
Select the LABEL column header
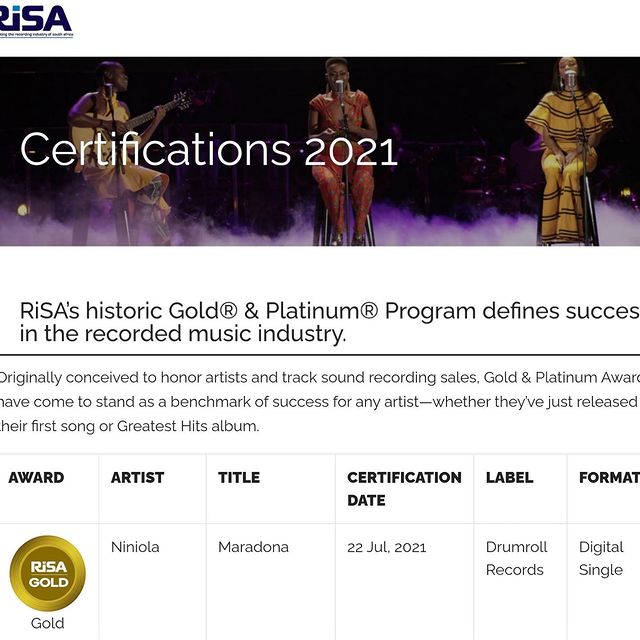tap(509, 478)
